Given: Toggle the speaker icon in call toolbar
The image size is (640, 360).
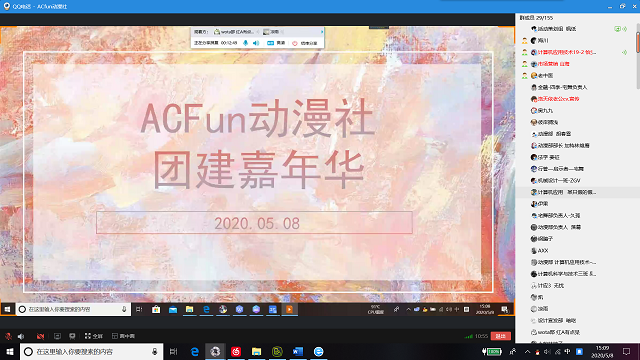Looking at the screenshot, I should coord(21,336).
